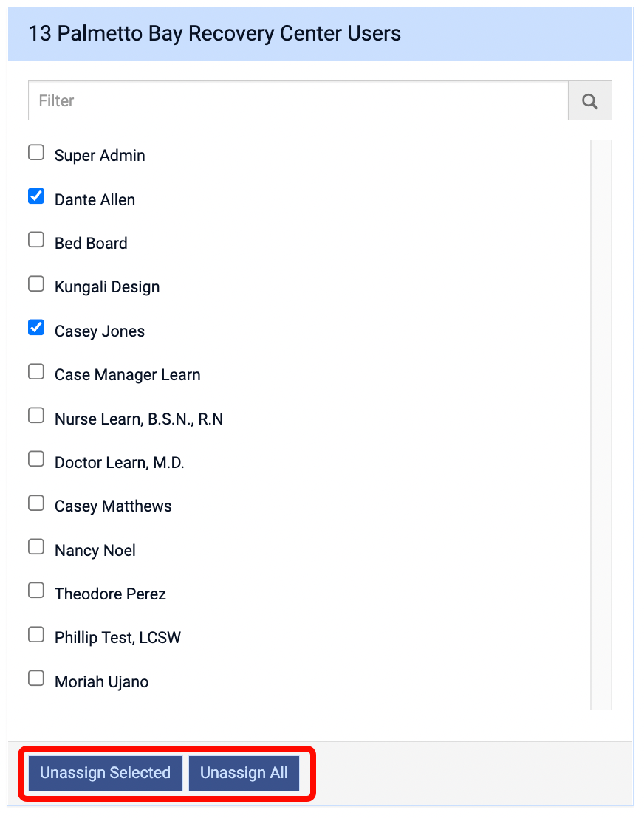
Task: Check the Nancy Noel checkbox
Action: 36,547
